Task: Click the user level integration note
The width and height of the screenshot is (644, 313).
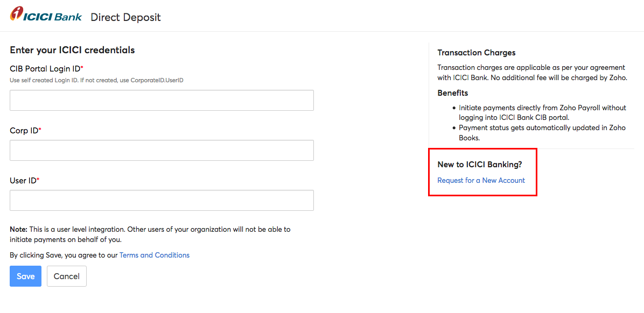Action: click(150, 234)
